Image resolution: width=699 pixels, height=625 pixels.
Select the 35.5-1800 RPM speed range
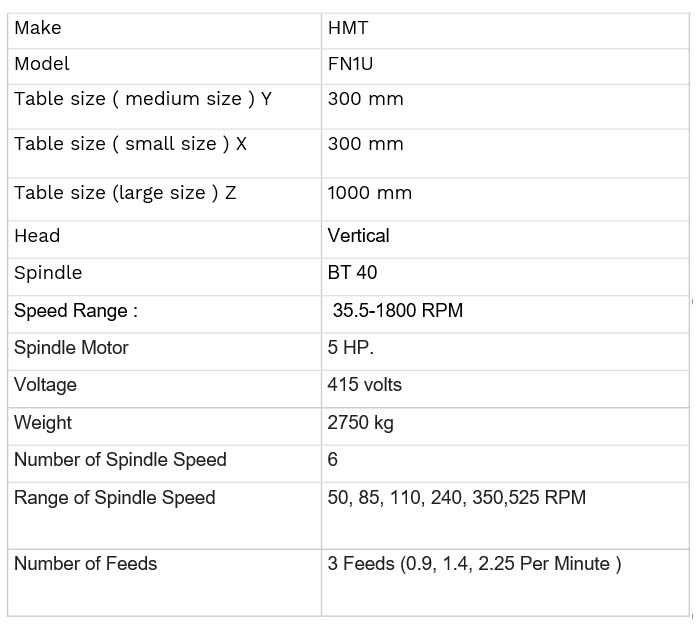[398, 310]
